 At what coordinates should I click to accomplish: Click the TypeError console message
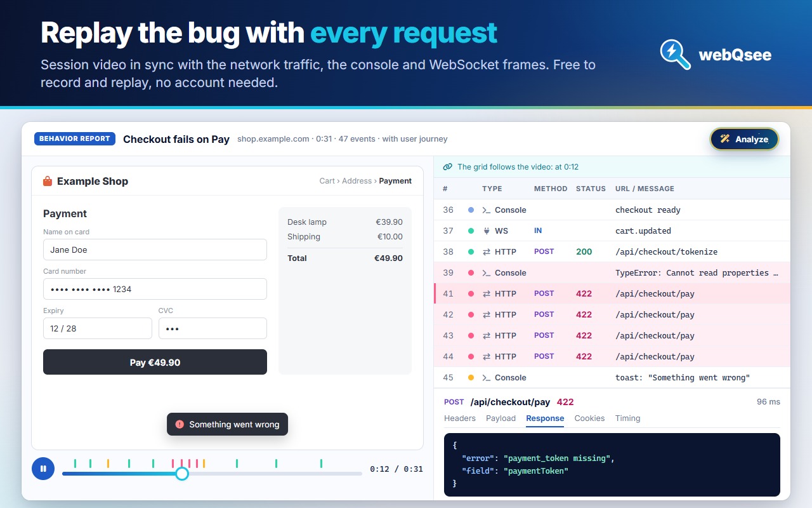pyautogui.click(x=697, y=273)
